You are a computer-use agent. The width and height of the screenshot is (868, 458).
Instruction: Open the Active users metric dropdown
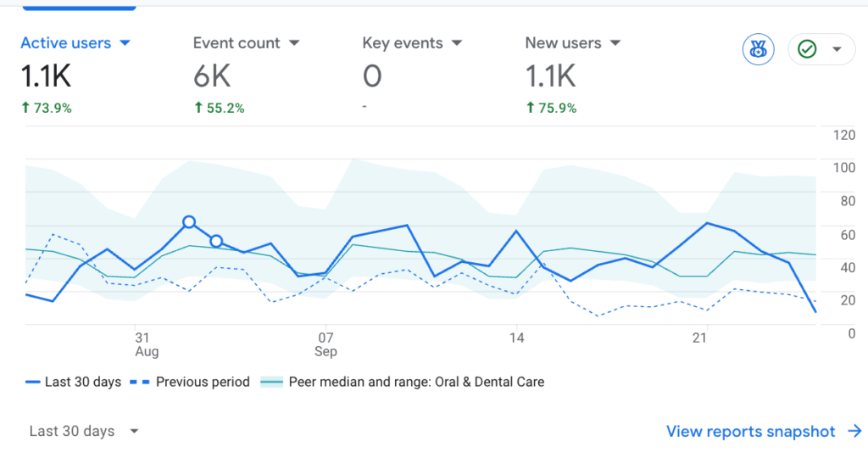click(125, 42)
